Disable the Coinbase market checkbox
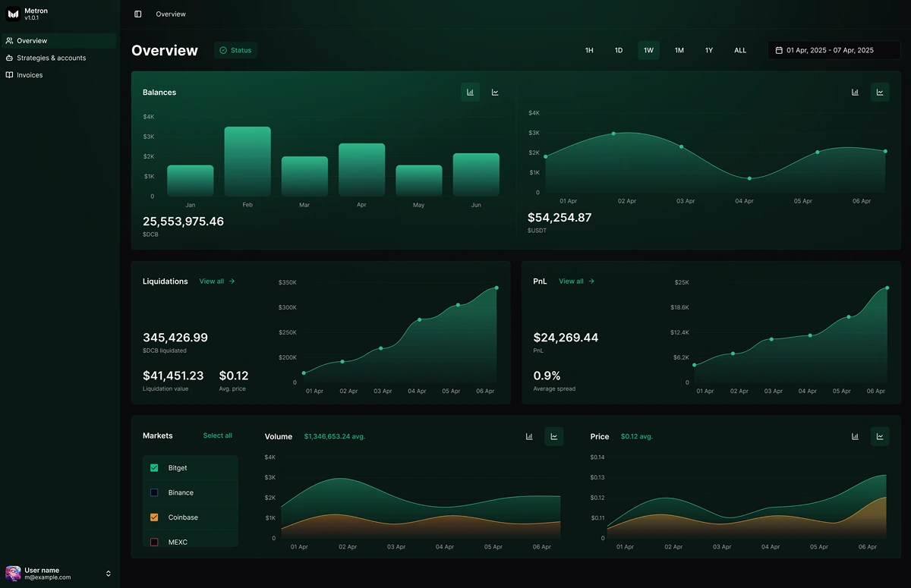 154,517
